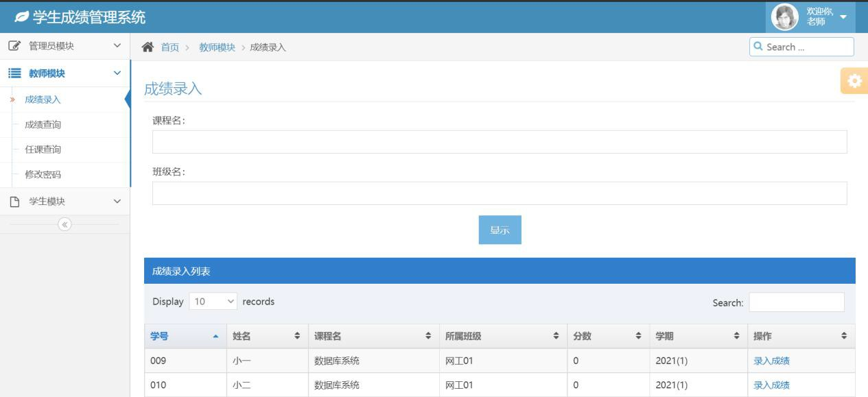Click the home icon in breadcrumb

click(148, 47)
